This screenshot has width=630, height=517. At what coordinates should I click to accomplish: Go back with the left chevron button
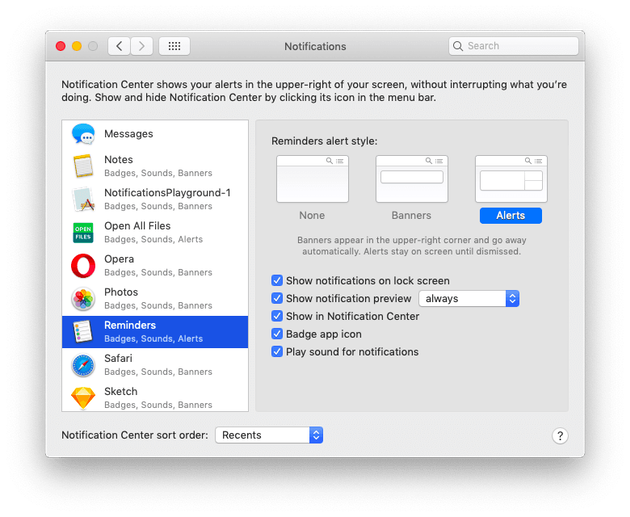tap(119, 46)
